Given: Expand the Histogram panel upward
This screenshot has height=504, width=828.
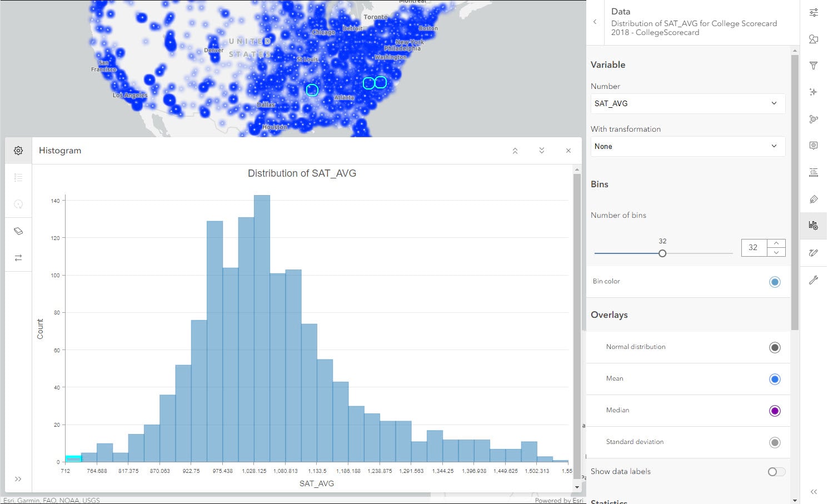Looking at the screenshot, I should (x=515, y=151).
